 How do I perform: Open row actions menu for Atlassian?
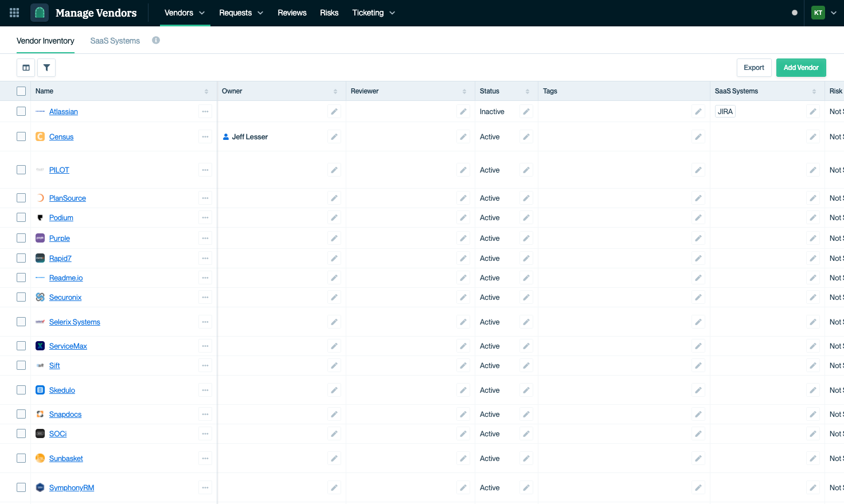pyautogui.click(x=205, y=111)
